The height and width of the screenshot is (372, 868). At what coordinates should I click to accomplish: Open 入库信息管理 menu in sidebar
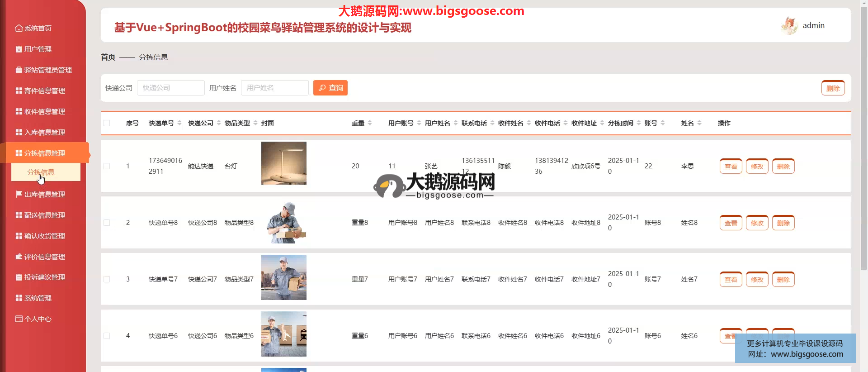[x=44, y=133]
